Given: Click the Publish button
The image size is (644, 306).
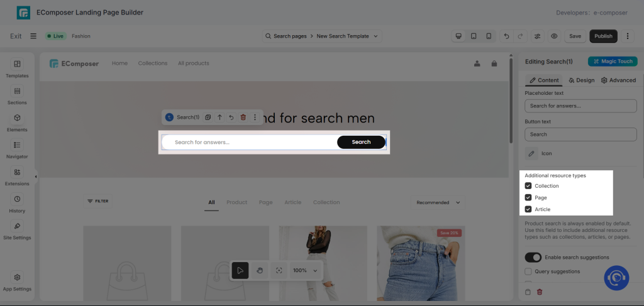Looking at the screenshot, I should click(x=603, y=36).
